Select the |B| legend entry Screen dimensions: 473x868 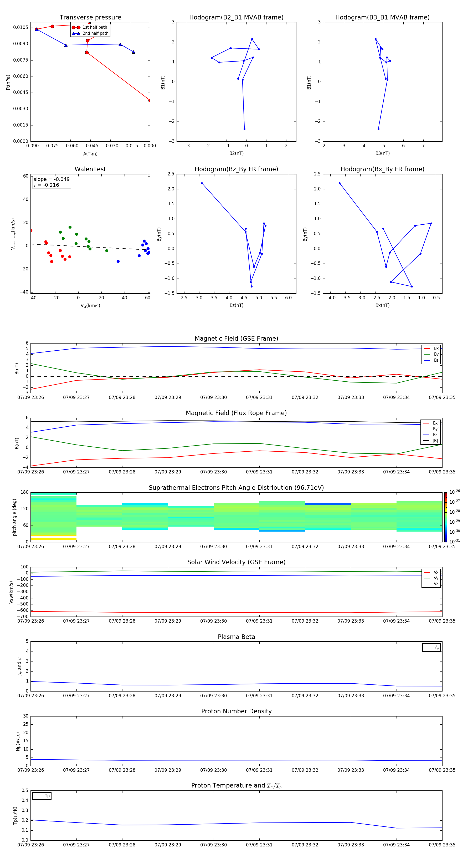[x=431, y=441]
